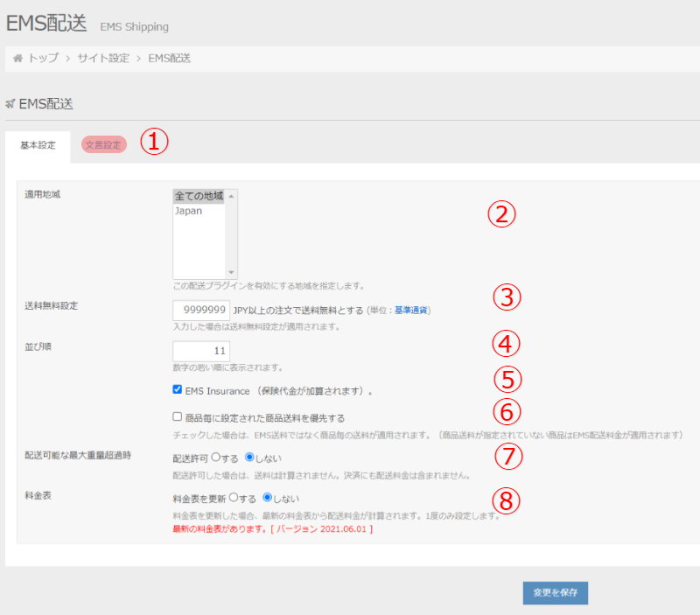Viewport: 700px width, 615px height.
Task: Select 全ての地域 in the region list
Action: tap(199, 196)
